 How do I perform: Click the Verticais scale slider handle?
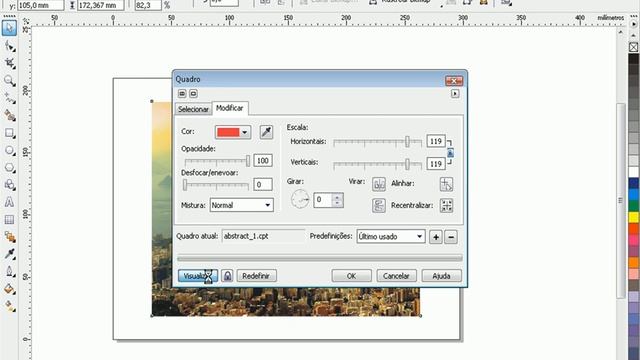407,164
